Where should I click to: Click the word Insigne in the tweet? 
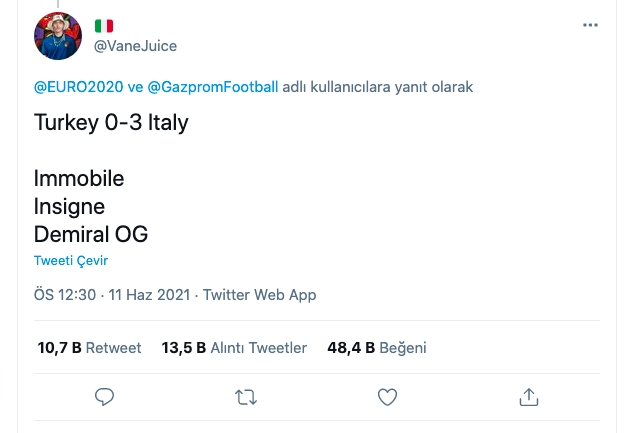point(69,206)
